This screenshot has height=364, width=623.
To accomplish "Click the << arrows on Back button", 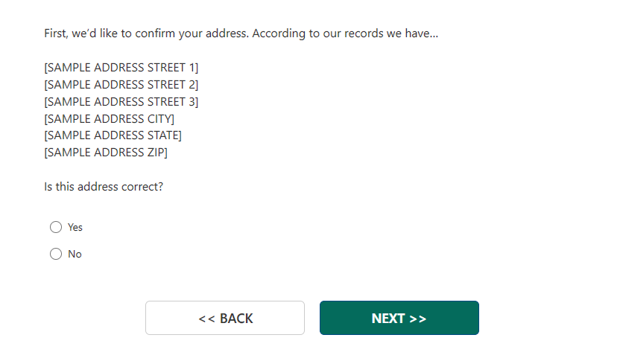I will point(206,319).
